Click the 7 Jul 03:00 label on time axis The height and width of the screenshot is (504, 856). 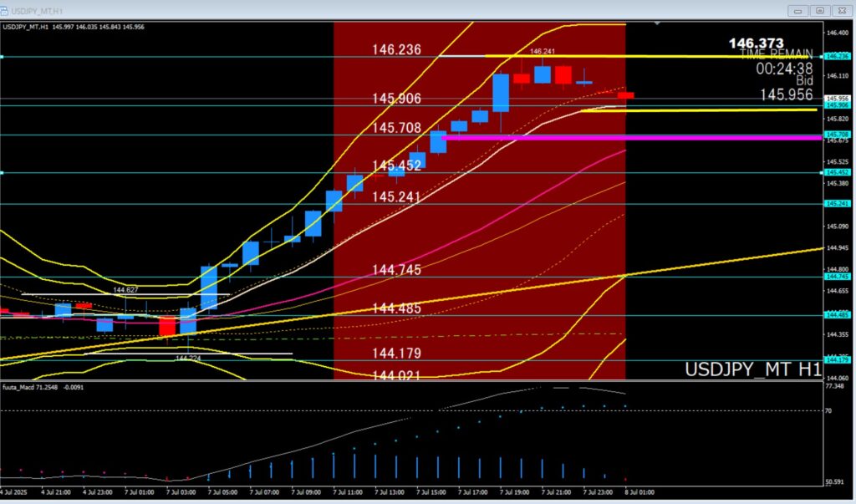click(x=181, y=492)
